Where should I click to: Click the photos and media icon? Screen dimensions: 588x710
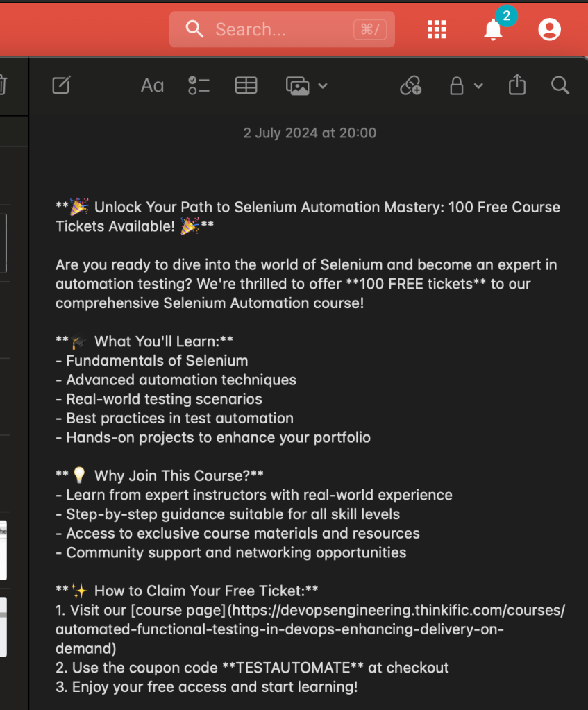(x=298, y=85)
